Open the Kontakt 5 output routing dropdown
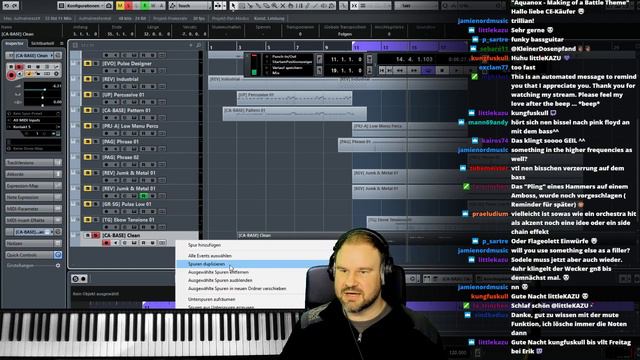Viewport: 640px width, 360px height. [x=33, y=127]
